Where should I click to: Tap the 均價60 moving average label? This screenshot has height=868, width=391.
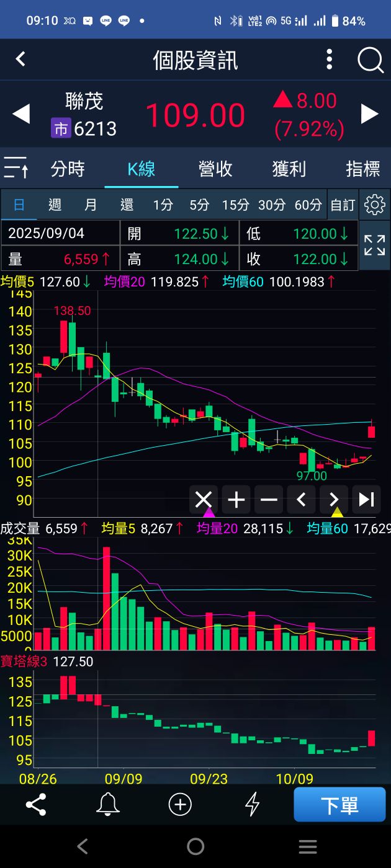click(243, 282)
